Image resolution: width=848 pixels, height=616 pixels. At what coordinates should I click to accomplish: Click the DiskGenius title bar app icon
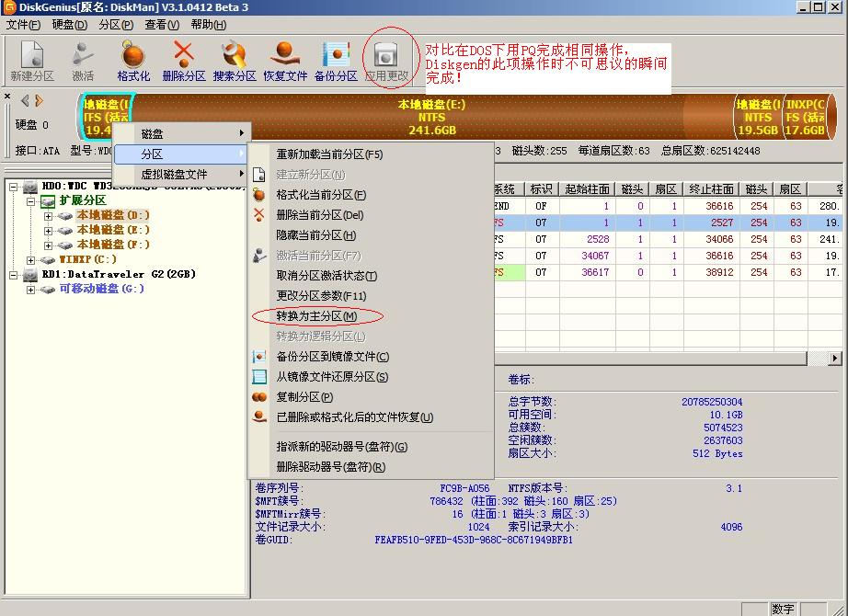tap(9, 7)
